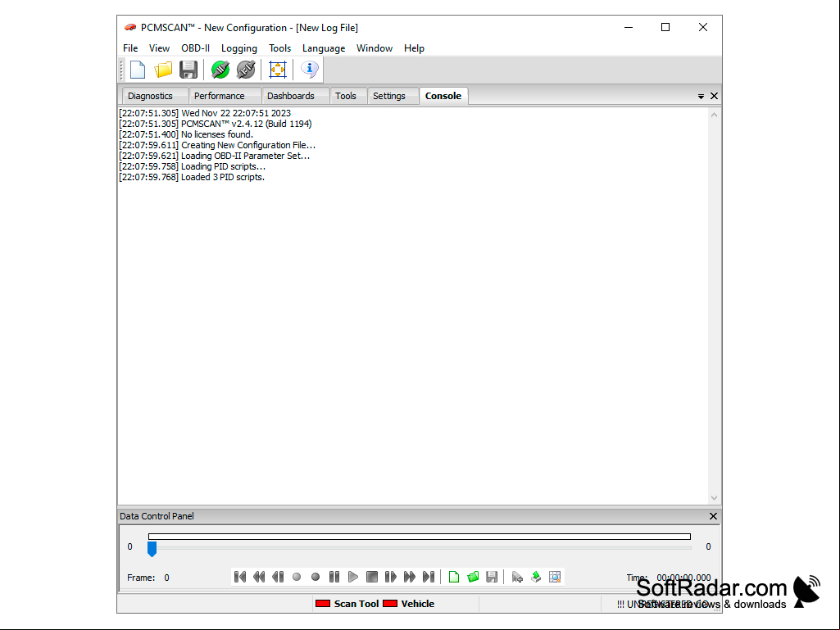Viewport: 840px width, 630px height.
Task: Open a file with the yellow folder icon
Action: tap(163, 70)
